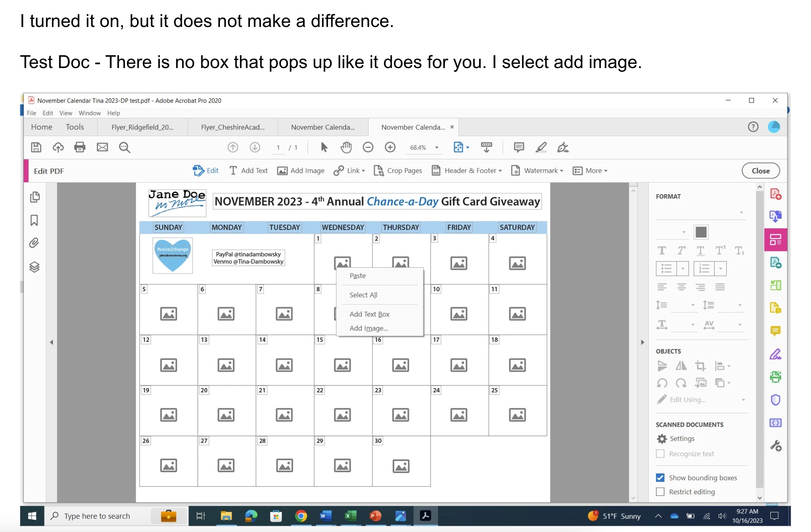Click the Close button for Edit PDF
The height and width of the screenshot is (532, 811).
760,171
